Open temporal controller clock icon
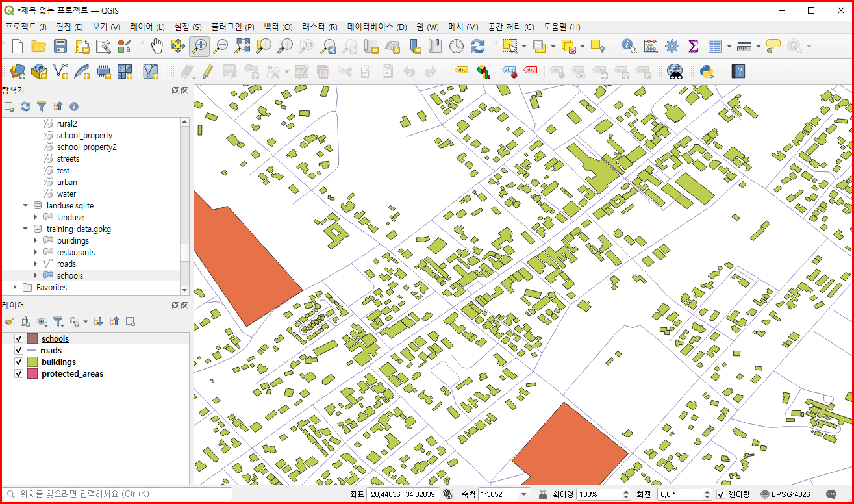This screenshot has width=854, height=504. tap(457, 46)
